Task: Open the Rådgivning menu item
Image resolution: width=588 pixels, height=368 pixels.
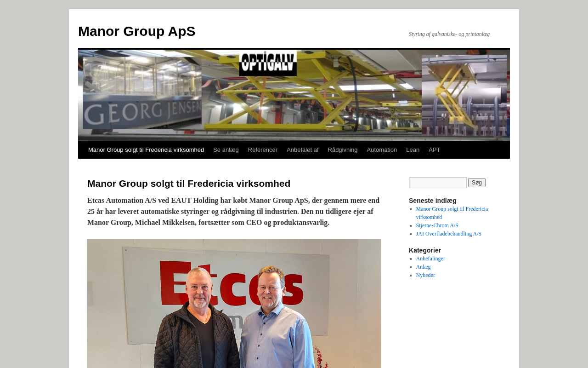Action: click(x=343, y=150)
